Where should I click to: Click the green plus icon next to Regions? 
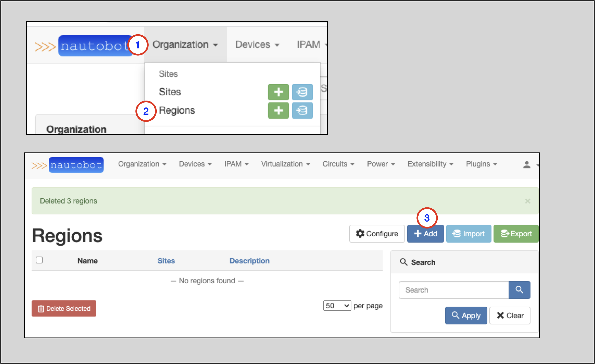tap(278, 111)
